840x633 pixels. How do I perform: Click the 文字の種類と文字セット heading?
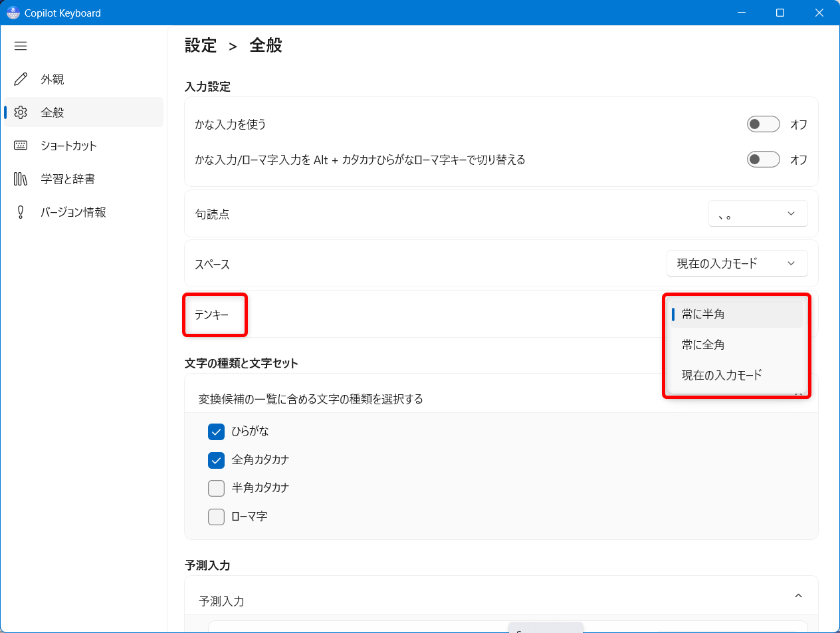point(241,363)
